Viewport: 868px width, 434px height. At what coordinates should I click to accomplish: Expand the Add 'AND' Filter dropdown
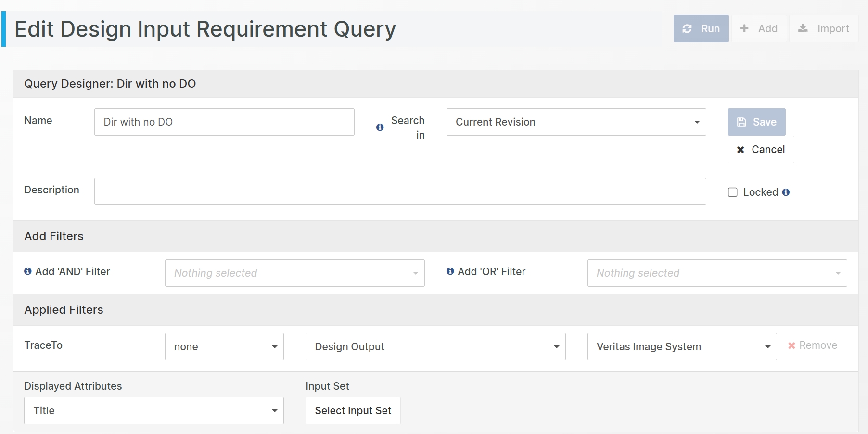tap(294, 273)
